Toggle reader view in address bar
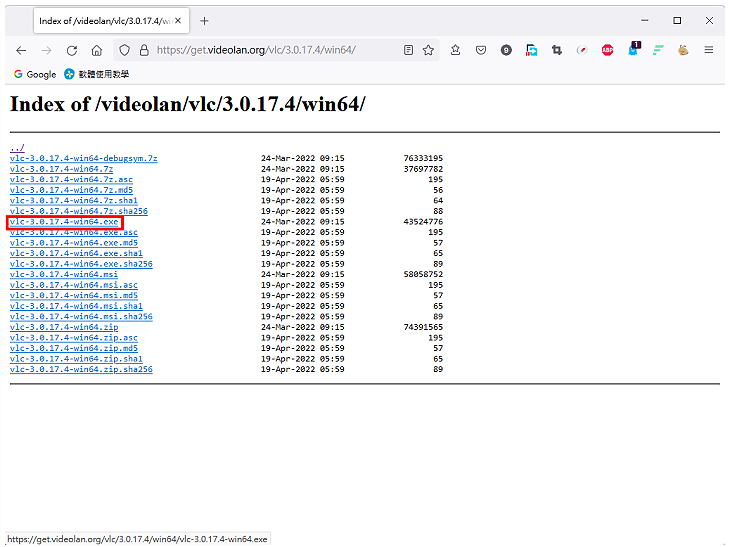Image resolution: width=731 pixels, height=547 pixels. point(408,50)
